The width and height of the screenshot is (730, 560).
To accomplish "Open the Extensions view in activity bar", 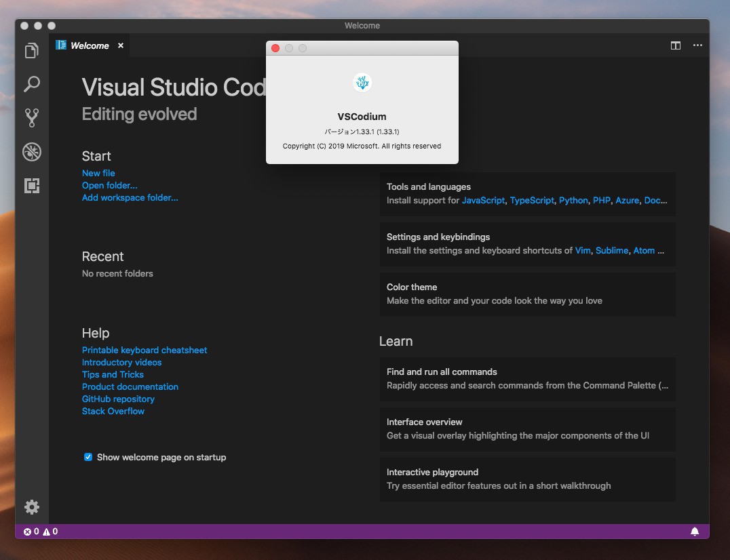I will tap(32, 186).
